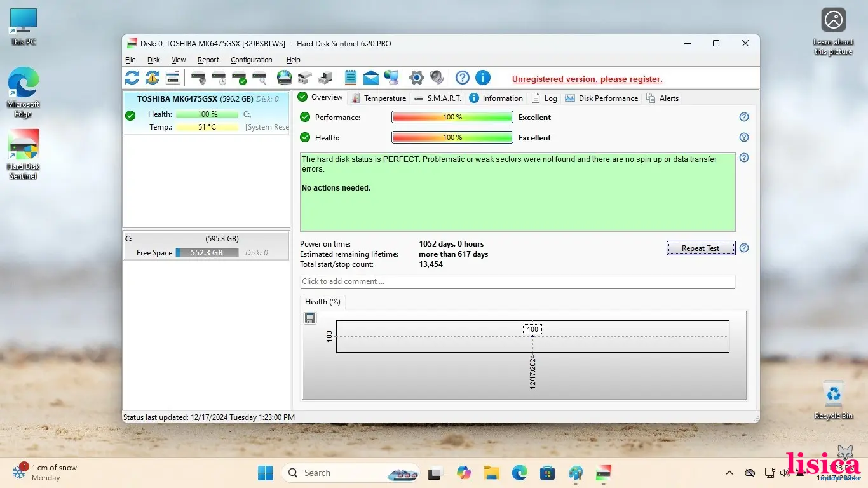Open help for the Performance row
This screenshot has width=868, height=488.
(x=744, y=117)
